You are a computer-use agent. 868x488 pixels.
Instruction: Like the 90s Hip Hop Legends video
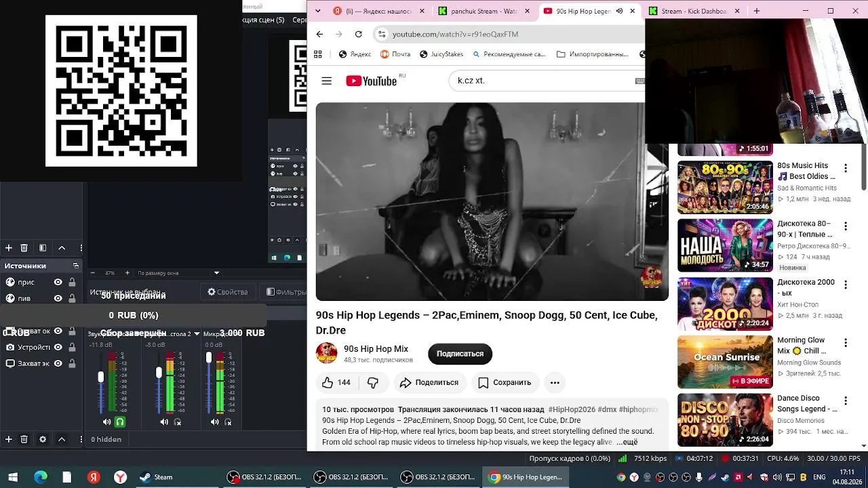(336, 382)
